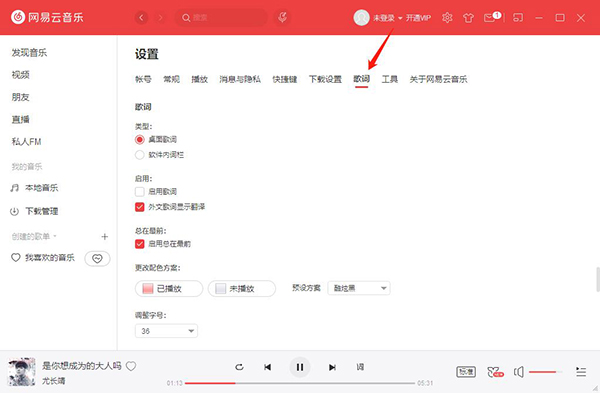Open the 预设方案 color scheme dropdown
This screenshot has width=600, height=393.
(x=359, y=288)
